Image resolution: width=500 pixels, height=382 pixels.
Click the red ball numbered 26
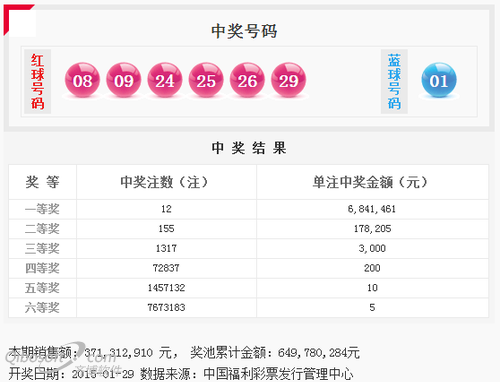[x=247, y=80]
